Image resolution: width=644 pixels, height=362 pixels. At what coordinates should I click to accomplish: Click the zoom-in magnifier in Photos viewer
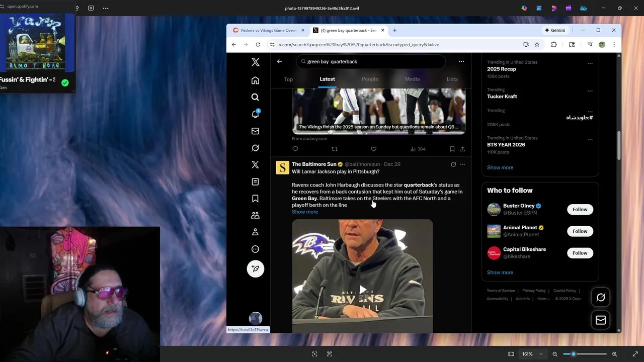point(614,354)
